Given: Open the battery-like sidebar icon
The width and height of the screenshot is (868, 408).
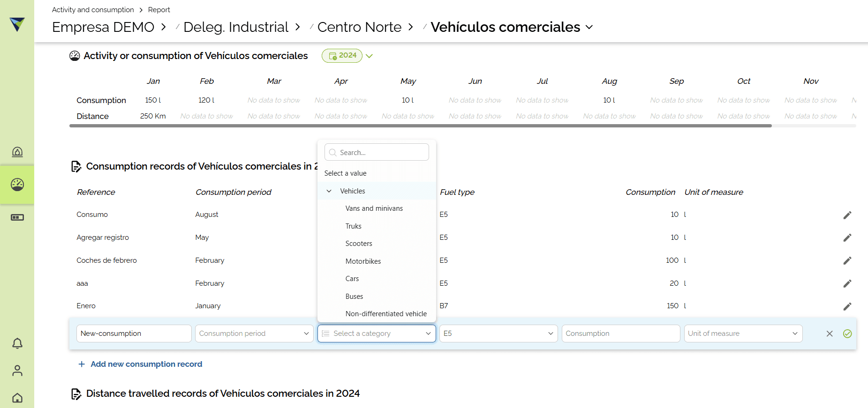Looking at the screenshot, I should point(17,217).
